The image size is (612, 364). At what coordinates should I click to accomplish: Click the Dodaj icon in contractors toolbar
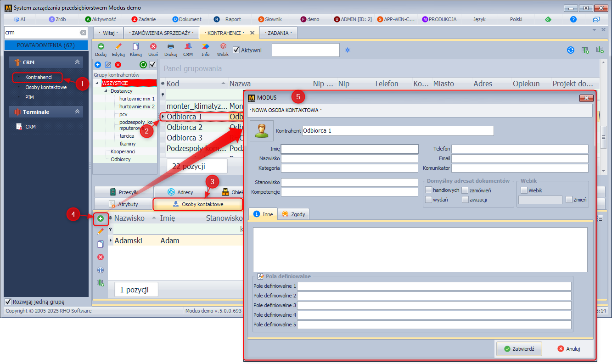[x=101, y=47]
